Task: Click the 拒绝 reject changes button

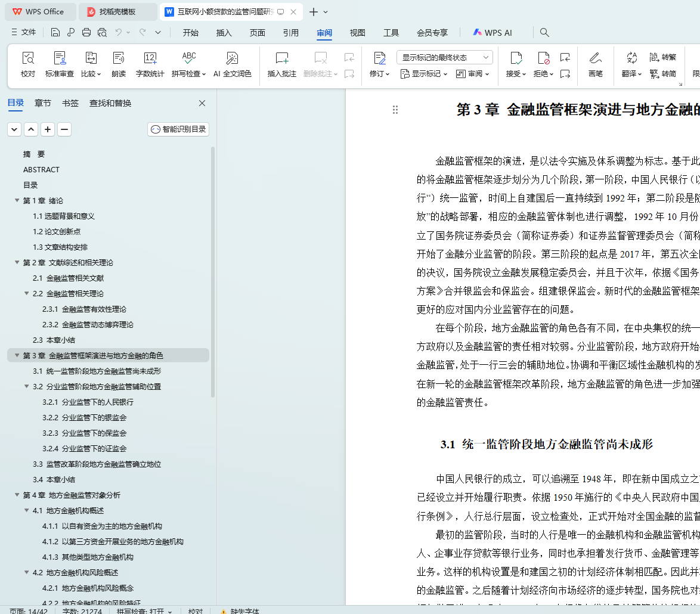Action: [x=543, y=64]
